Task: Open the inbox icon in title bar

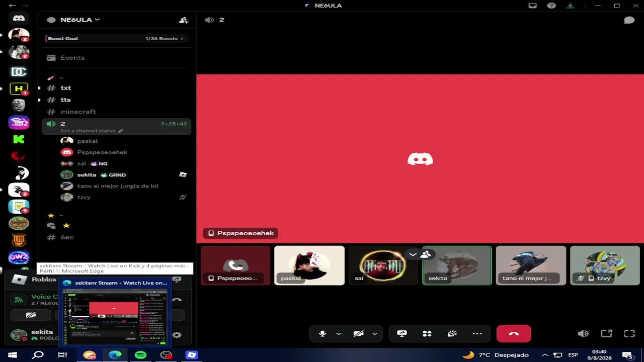Action: pyautogui.click(x=533, y=6)
